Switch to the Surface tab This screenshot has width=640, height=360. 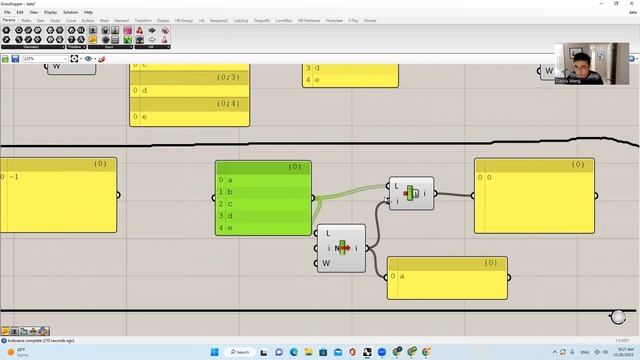coord(88,20)
